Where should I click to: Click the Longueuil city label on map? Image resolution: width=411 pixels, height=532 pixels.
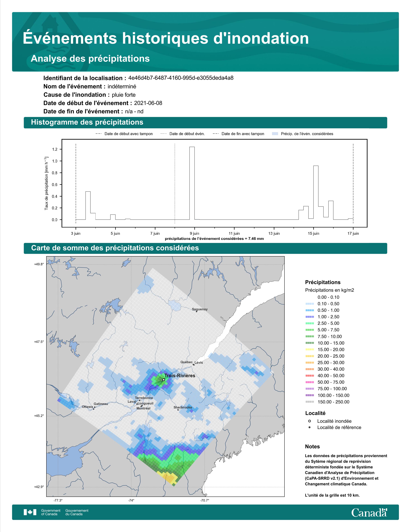point(145,403)
